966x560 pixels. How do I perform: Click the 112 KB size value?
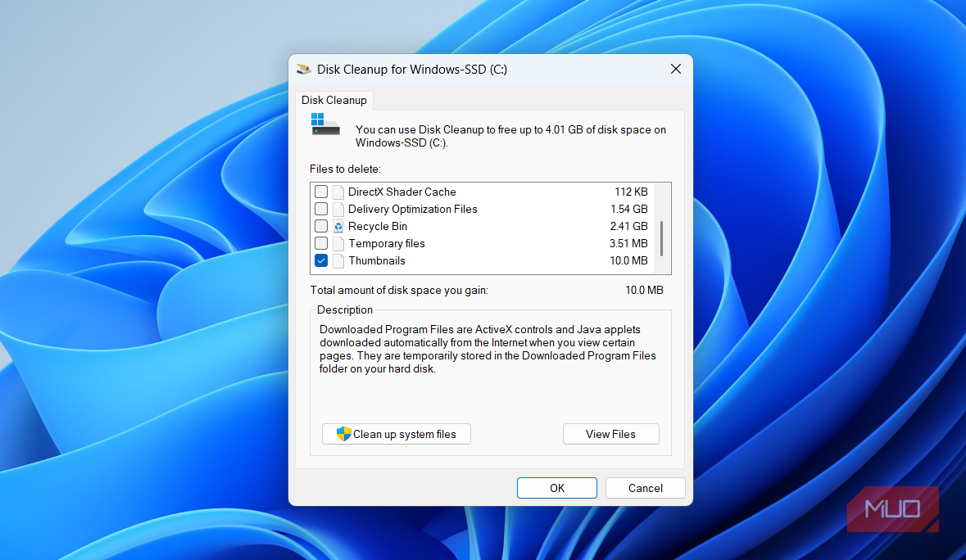(631, 192)
